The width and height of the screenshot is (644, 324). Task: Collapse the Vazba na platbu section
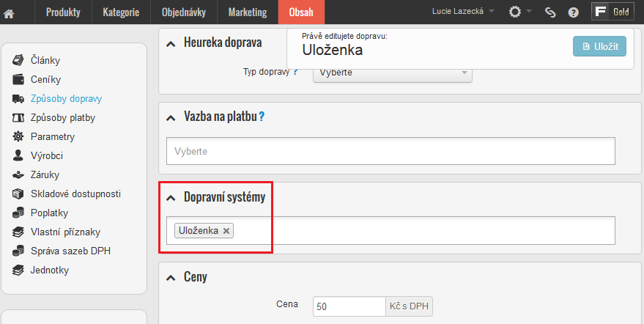[x=171, y=119]
